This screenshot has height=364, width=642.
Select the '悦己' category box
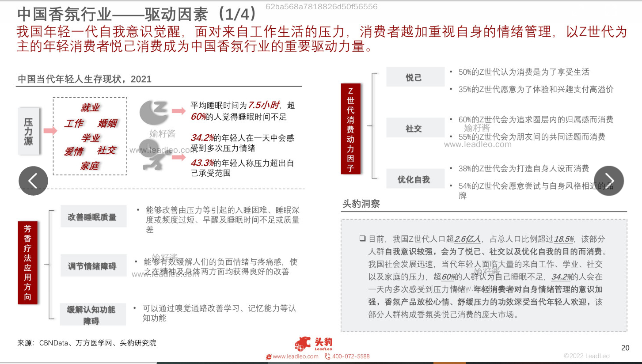click(415, 76)
